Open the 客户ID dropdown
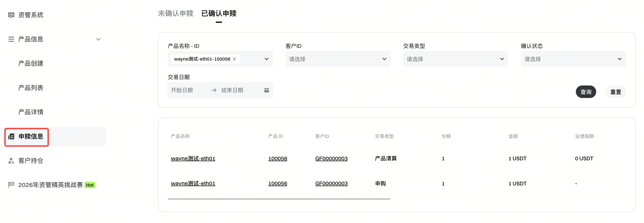This screenshot has width=644, height=223. point(338,59)
